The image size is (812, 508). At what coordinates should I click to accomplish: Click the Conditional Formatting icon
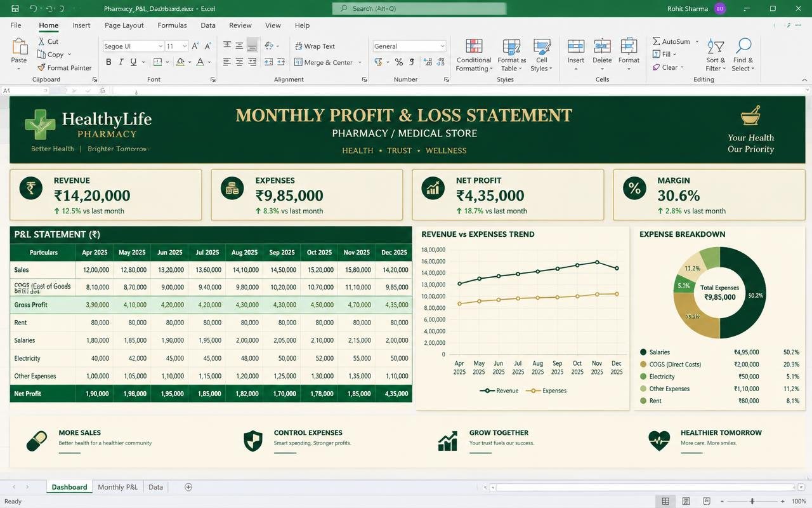pos(474,46)
